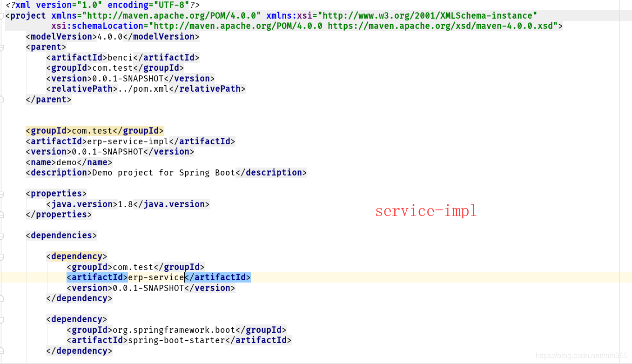Screen dimensions: 632x364
Task: Fold the dependencies block in the gutter
Action: pyautogui.click(x=2, y=236)
